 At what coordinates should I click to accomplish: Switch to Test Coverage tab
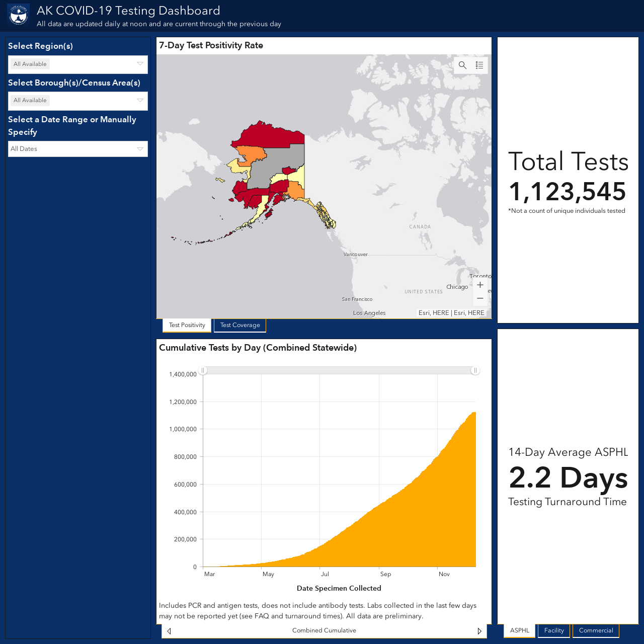coord(240,326)
